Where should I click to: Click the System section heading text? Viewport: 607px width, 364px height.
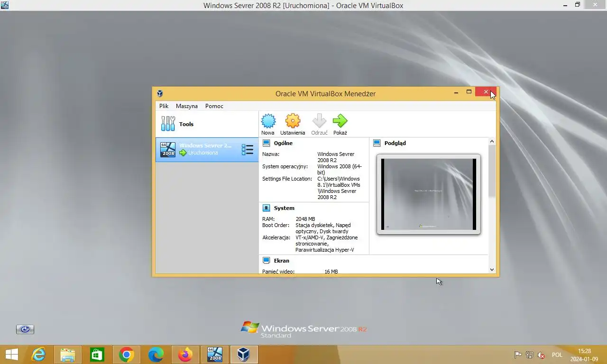pyautogui.click(x=284, y=208)
